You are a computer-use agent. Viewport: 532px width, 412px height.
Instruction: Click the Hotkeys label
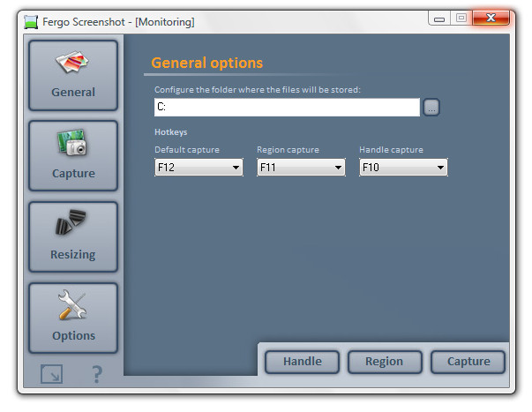coord(171,132)
